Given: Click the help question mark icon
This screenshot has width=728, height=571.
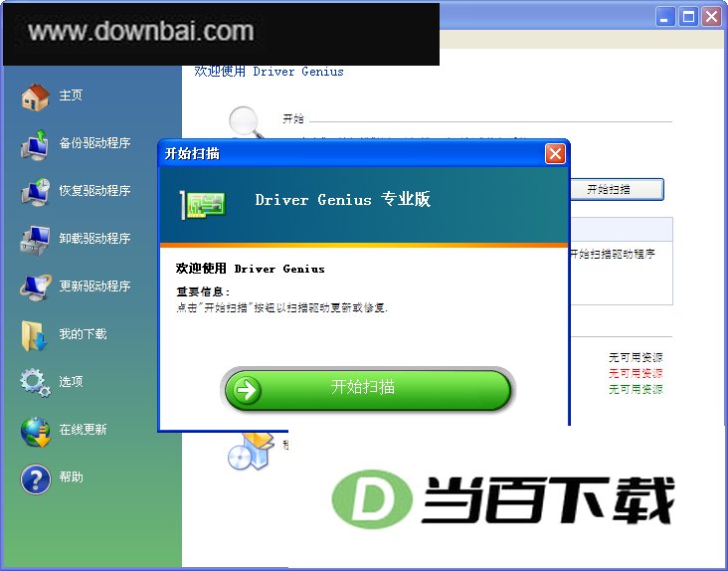Looking at the screenshot, I should 35,479.
